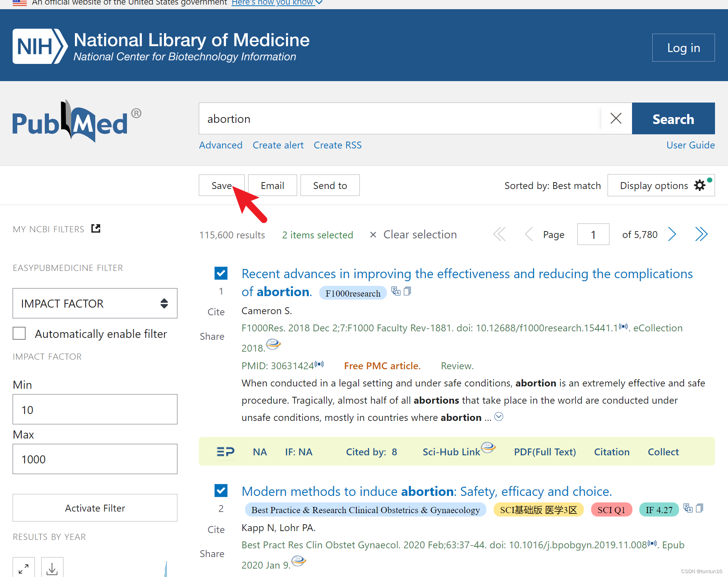Expand the Results by Year chart icon
728x577 pixels.
(x=24, y=569)
